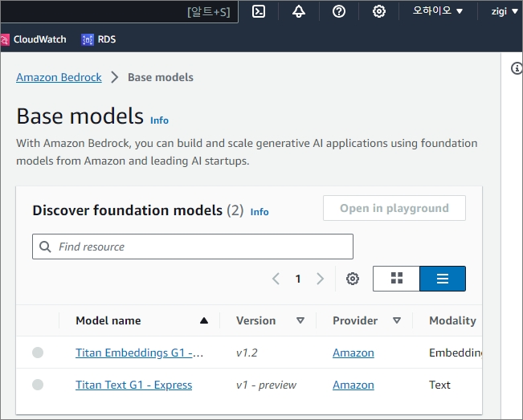Image resolution: width=523 pixels, height=420 pixels.
Task: Switch to list table view
Action: (x=443, y=279)
